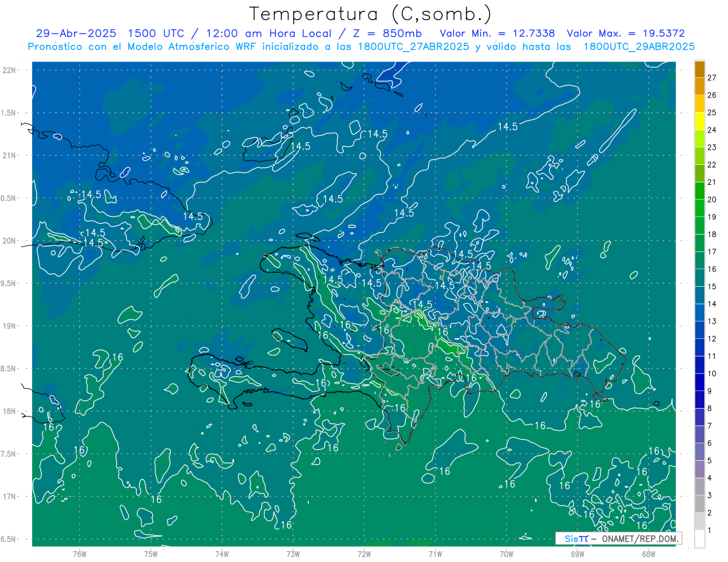
Task: Click the '21N' latitude axis label
Action: (x=10, y=155)
